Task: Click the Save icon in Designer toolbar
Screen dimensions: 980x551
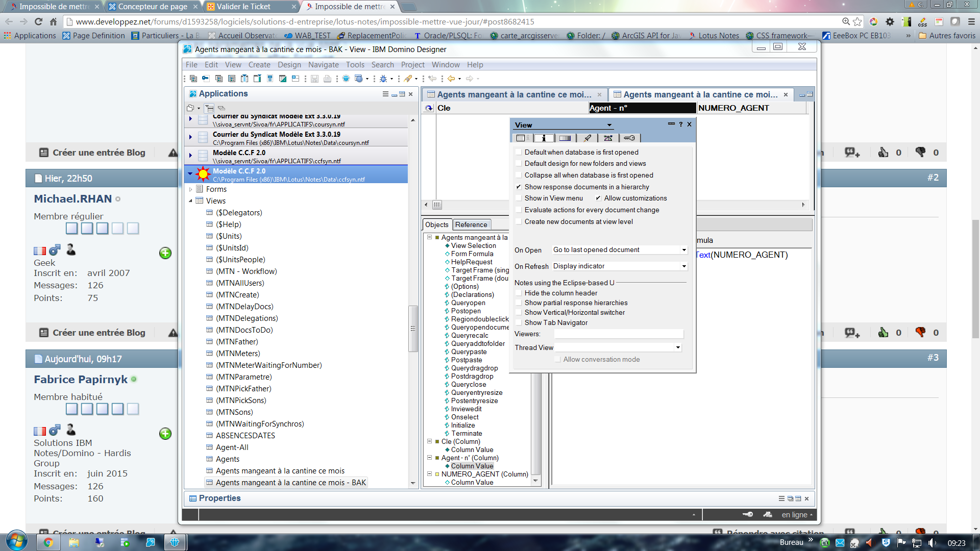Action: click(x=314, y=79)
